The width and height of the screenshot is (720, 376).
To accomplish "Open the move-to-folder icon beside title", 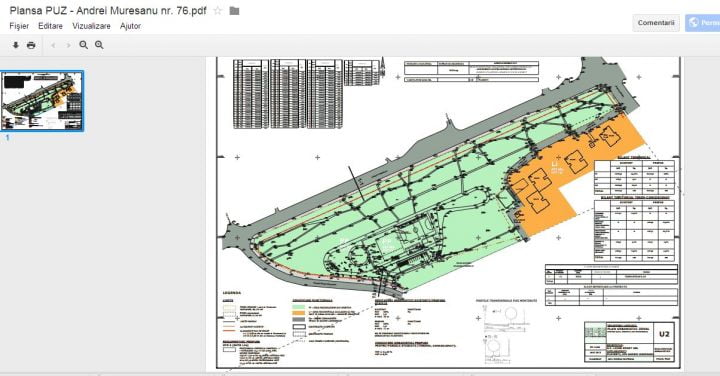I will tap(234, 11).
